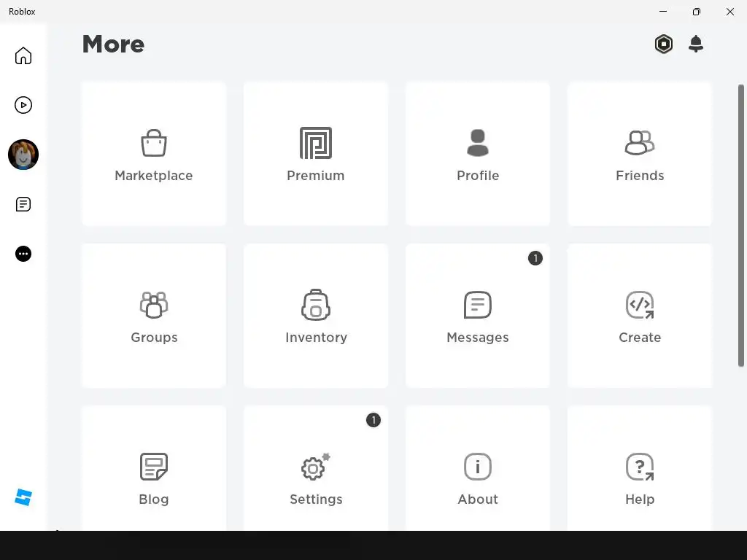Viewport: 747px width, 560px height.
Task: Click the Help label text
Action: (640, 499)
